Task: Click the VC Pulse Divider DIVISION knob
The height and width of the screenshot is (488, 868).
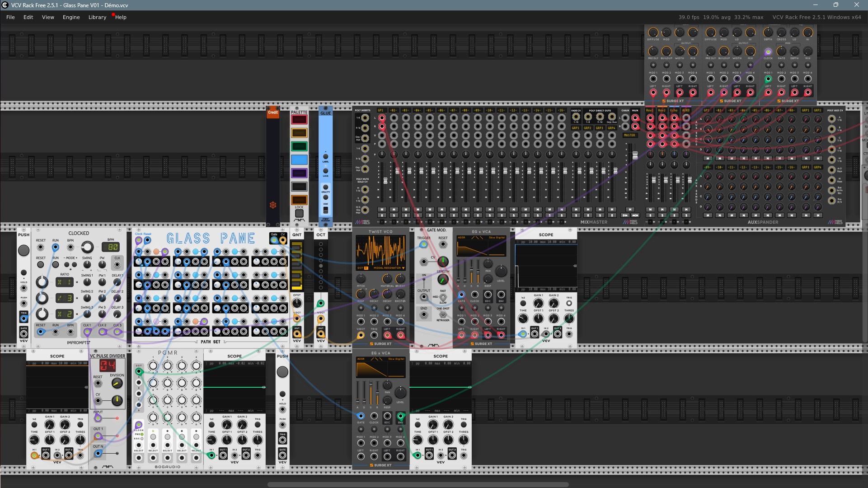Action: point(117,384)
